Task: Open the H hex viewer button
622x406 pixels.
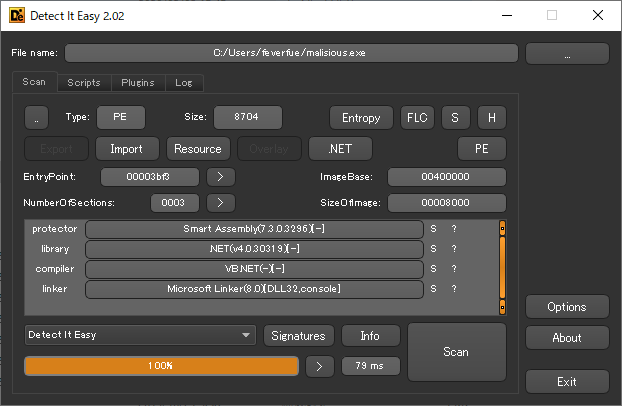Action: (x=491, y=117)
